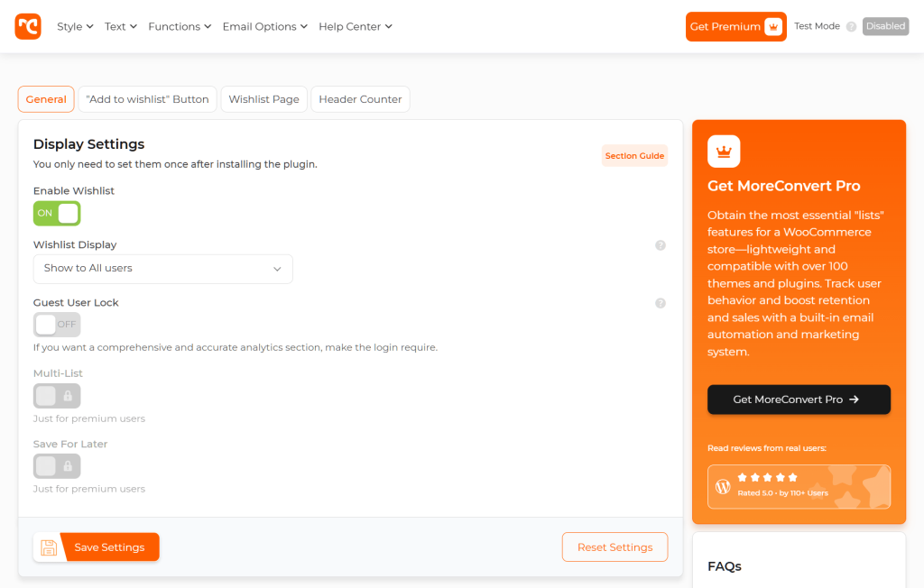Screen dimensions: 924x588
Task: Open the Section Guide badge
Action: pos(634,155)
